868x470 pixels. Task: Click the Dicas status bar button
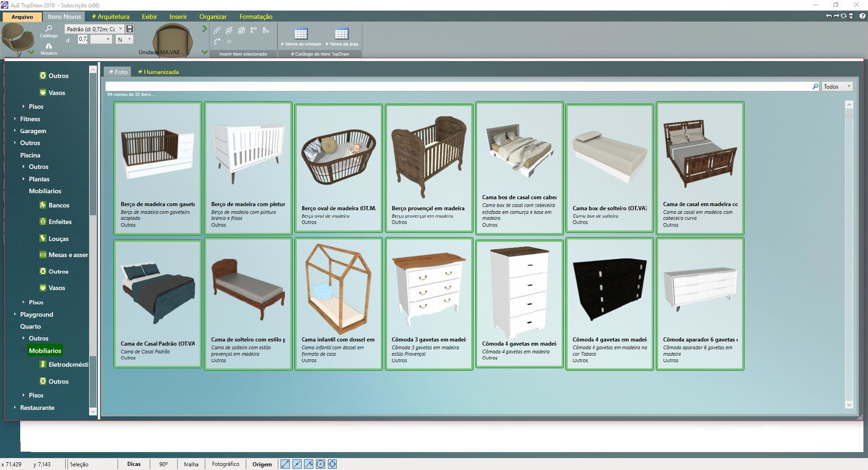134,464
